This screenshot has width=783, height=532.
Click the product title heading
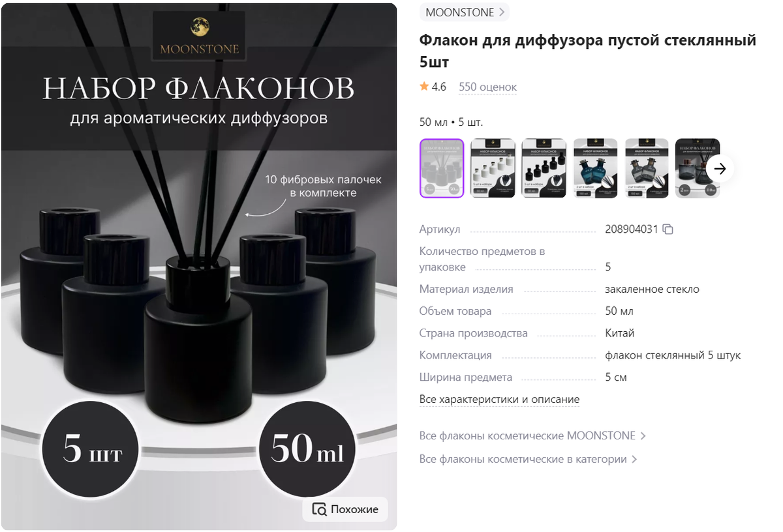pos(587,51)
